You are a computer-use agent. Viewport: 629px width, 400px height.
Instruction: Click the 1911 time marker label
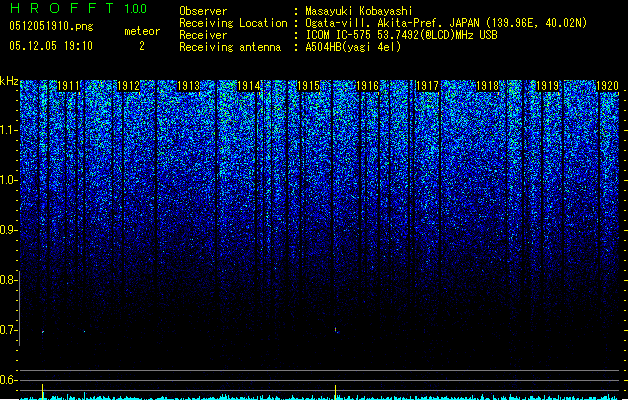[69, 86]
